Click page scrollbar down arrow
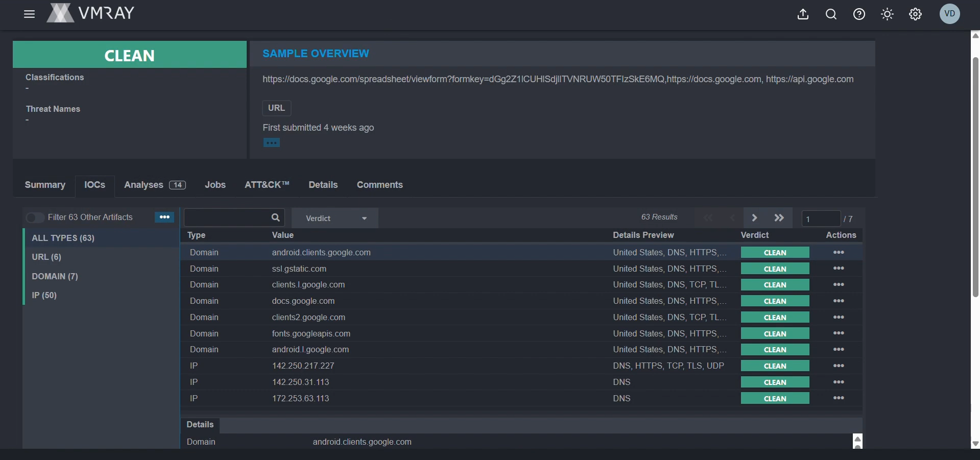 click(x=975, y=444)
